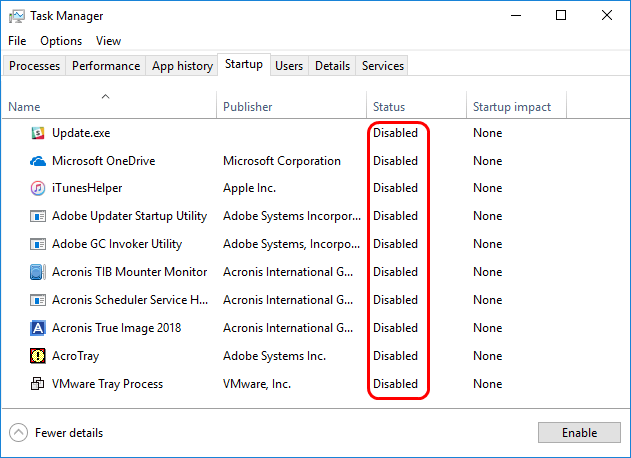Screen dimensions: 631x458
Task: Sort by the Status column header
Action: 417,105
